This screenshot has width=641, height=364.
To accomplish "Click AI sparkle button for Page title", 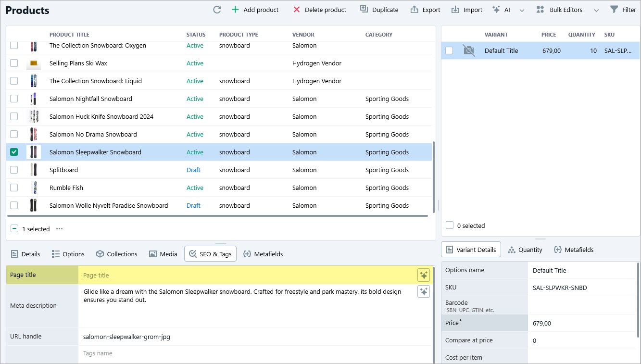I will [x=423, y=275].
